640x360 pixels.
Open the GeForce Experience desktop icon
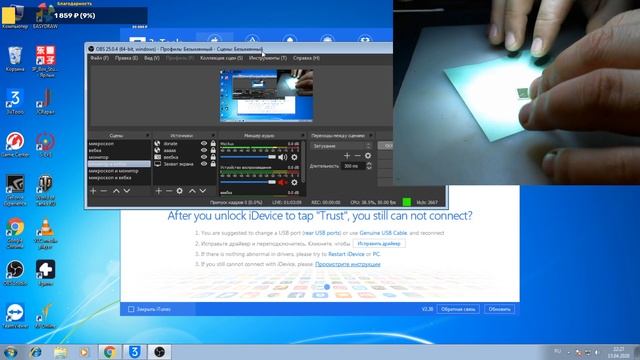tap(15, 190)
